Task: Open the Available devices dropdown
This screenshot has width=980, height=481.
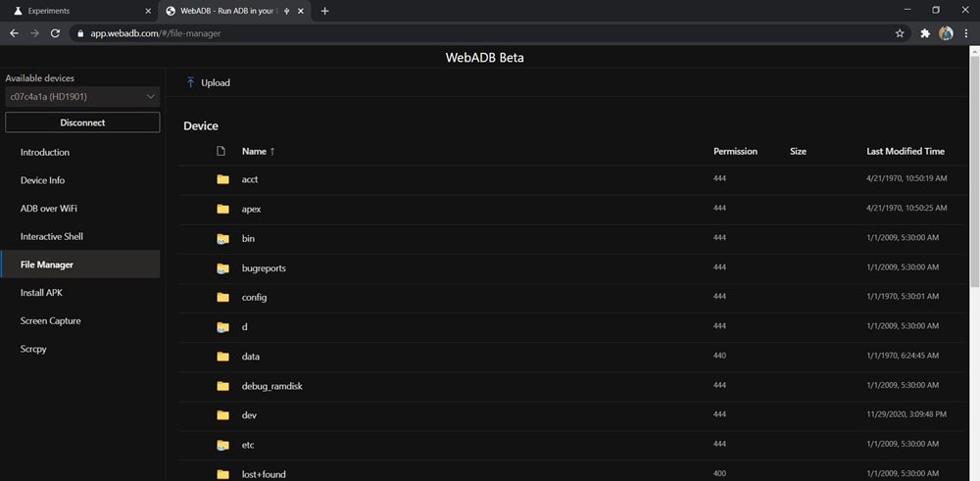Action: [82, 97]
